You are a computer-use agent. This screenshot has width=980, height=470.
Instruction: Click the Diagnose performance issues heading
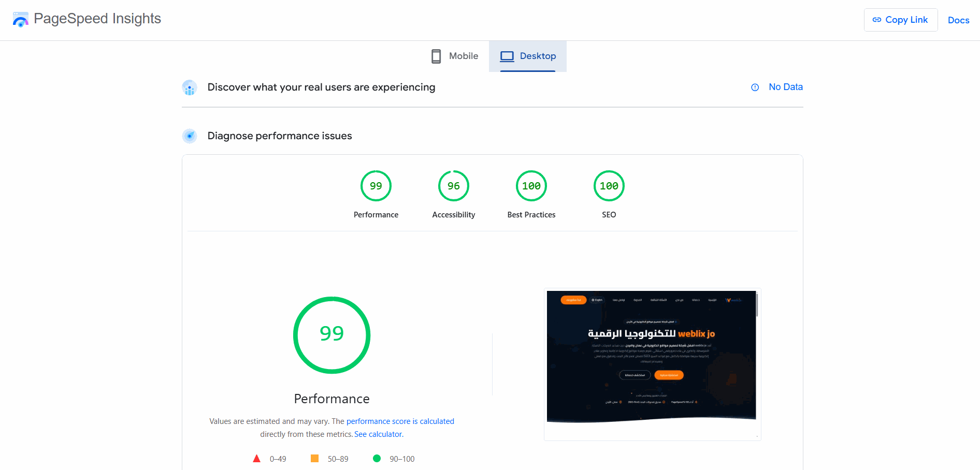tap(280, 136)
